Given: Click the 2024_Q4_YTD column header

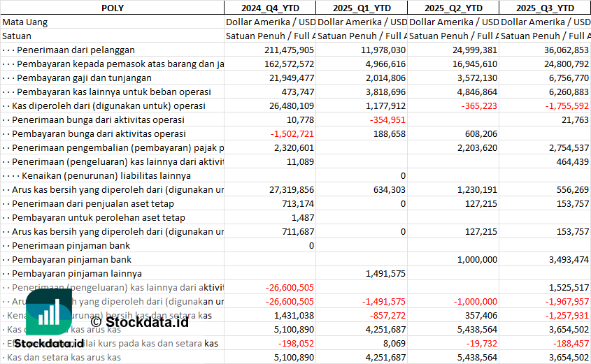Looking at the screenshot, I should [x=270, y=8].
